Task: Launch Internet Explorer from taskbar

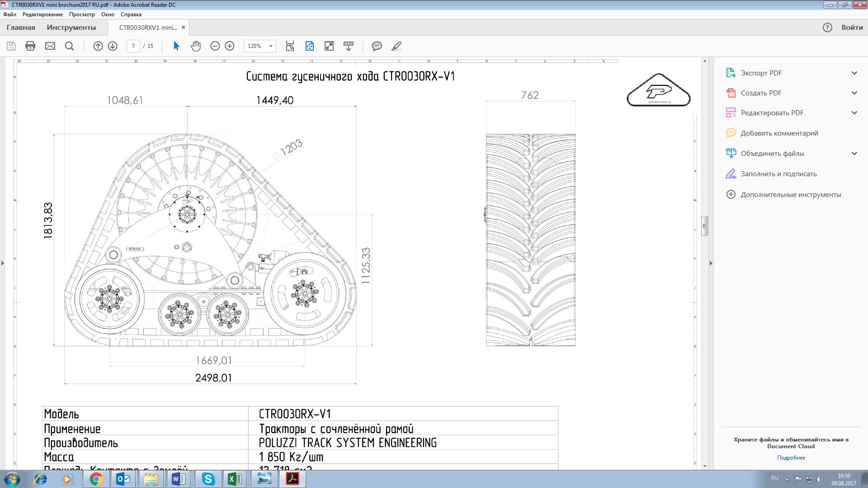Action: coord(40,479)
